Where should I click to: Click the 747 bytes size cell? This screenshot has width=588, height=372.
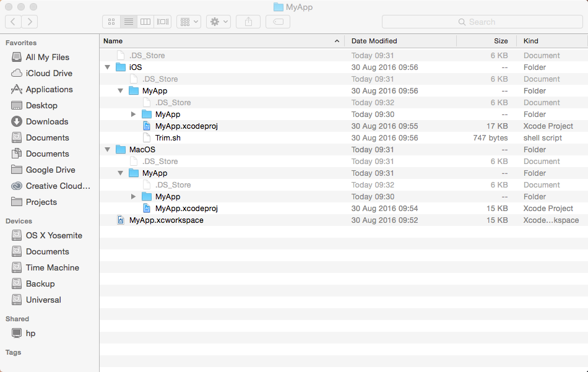(x=490, y=137)
